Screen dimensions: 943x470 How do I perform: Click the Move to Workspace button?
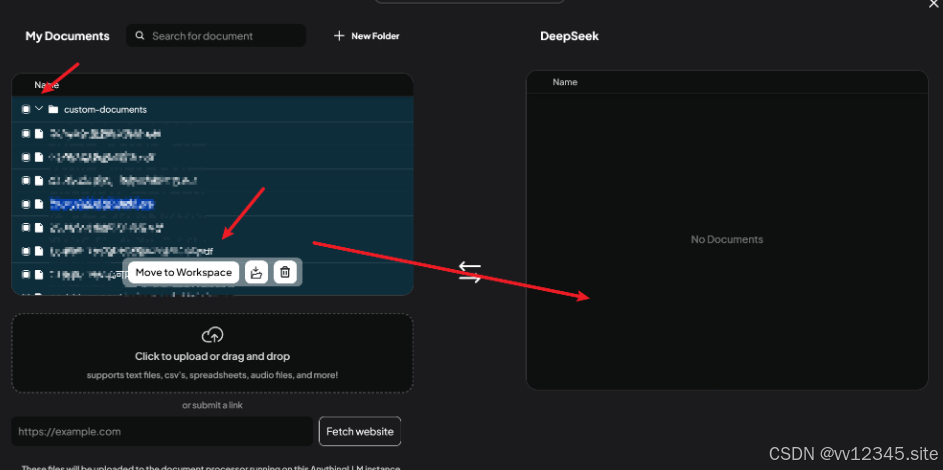click(183, 272)
